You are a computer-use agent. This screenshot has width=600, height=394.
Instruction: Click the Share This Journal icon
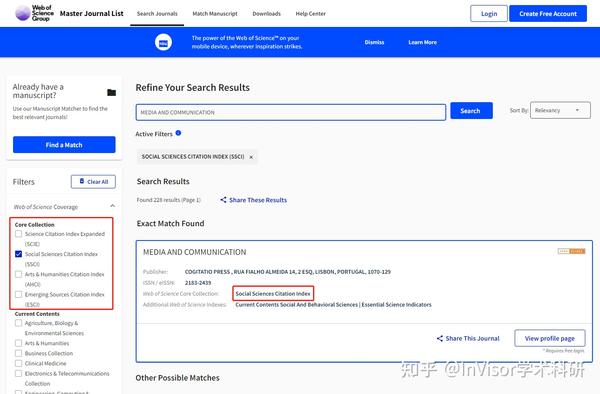(x=440, y=339)
